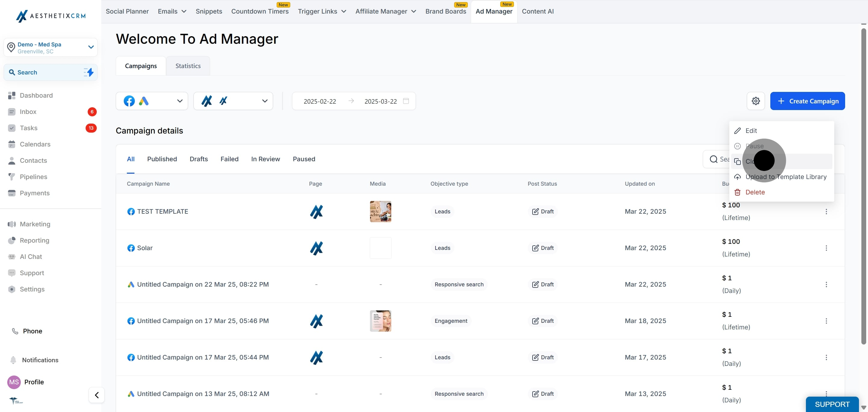Viewport: 868px width, 412px height.
Task: Click the Create Campaign button
Action: pos(807,101)
